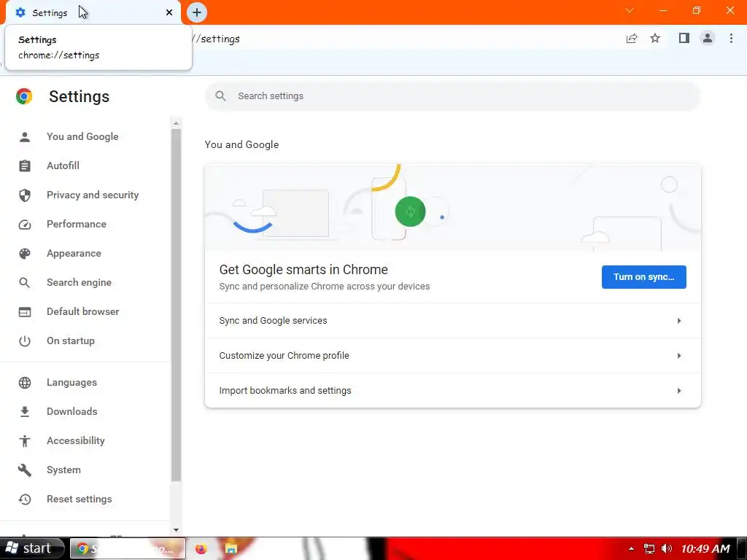Click the On startup power icon
This screenshot has width=747, height=560.
pyautogui.click(x=25, y=341)
